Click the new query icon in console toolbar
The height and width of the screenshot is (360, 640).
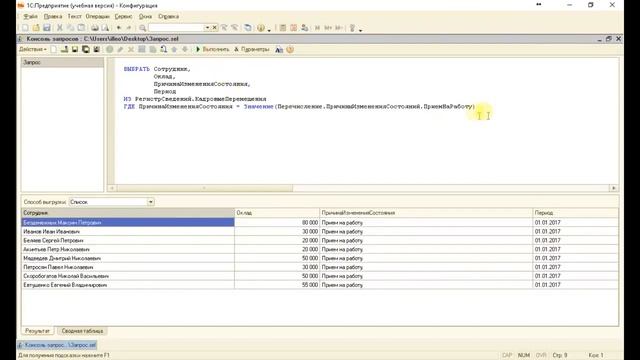click(x=54, y=49)
